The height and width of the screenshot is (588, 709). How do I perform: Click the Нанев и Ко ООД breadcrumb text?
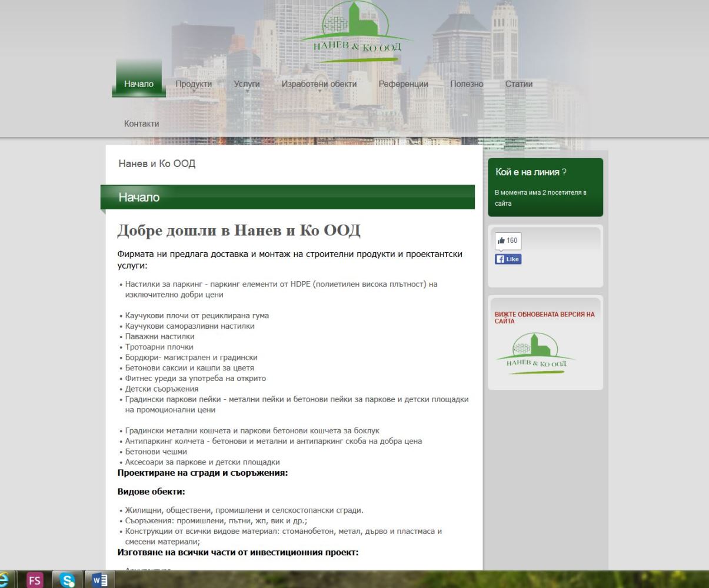tap(157, 163)
